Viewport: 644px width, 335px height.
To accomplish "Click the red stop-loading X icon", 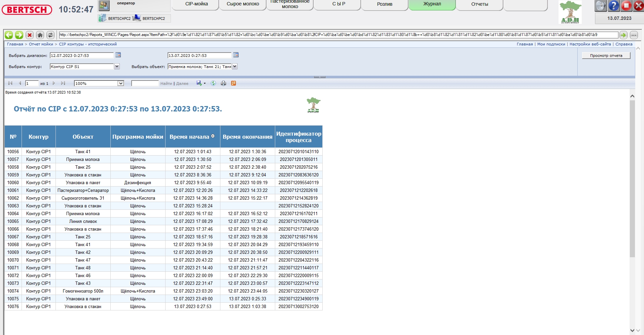I will [x=30, y=35].
